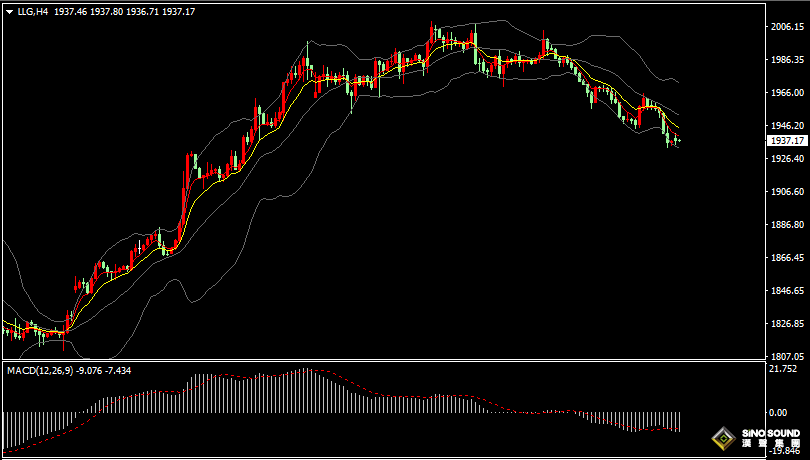Click the divider between chart and MACD panel
This screenshot has height=460, width=810.
click(x=380, y=361)
